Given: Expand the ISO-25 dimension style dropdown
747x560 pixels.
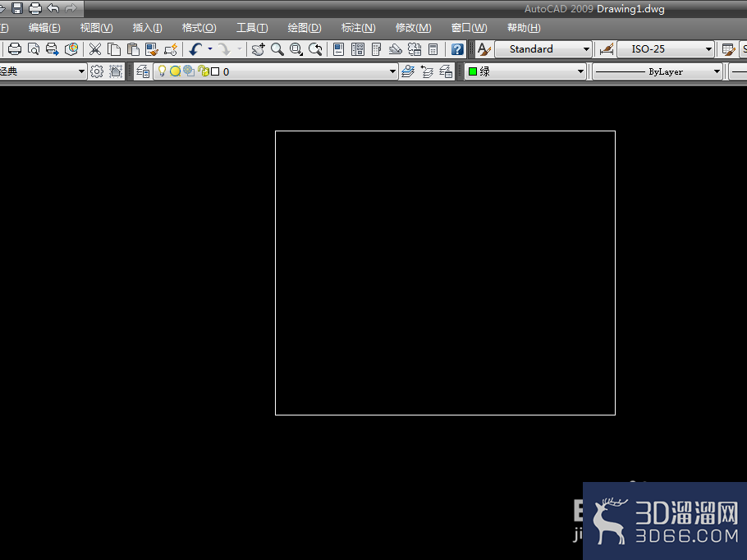Looking at the screenshot, I should pos(708,49).
